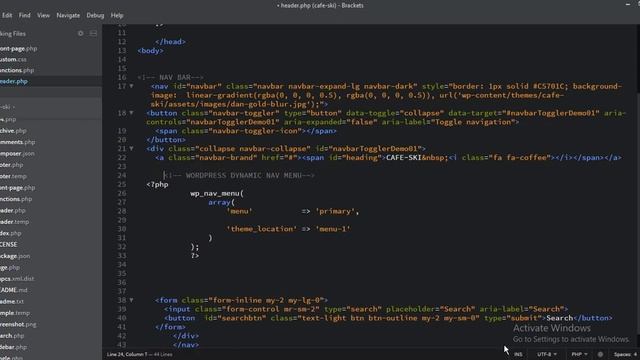
Task: Open index.php in project tree
Action: pyautogui.click(x=11, y=233)
